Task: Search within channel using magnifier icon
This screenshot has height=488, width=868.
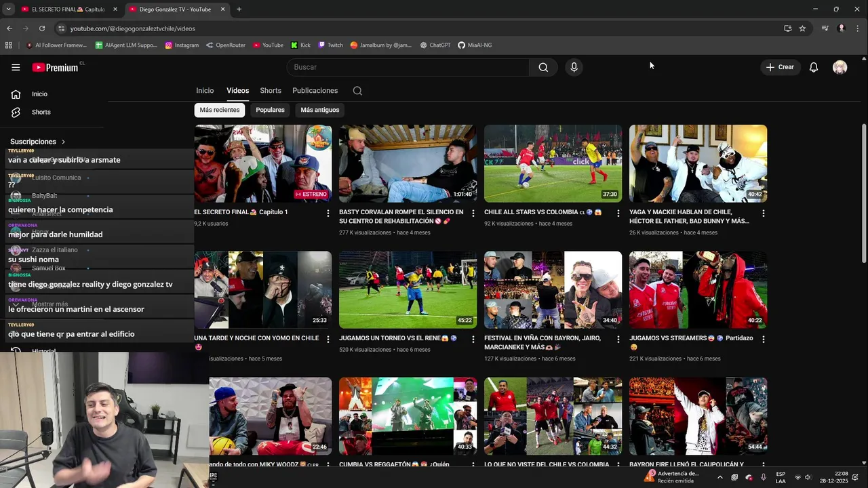Action: 357,91
